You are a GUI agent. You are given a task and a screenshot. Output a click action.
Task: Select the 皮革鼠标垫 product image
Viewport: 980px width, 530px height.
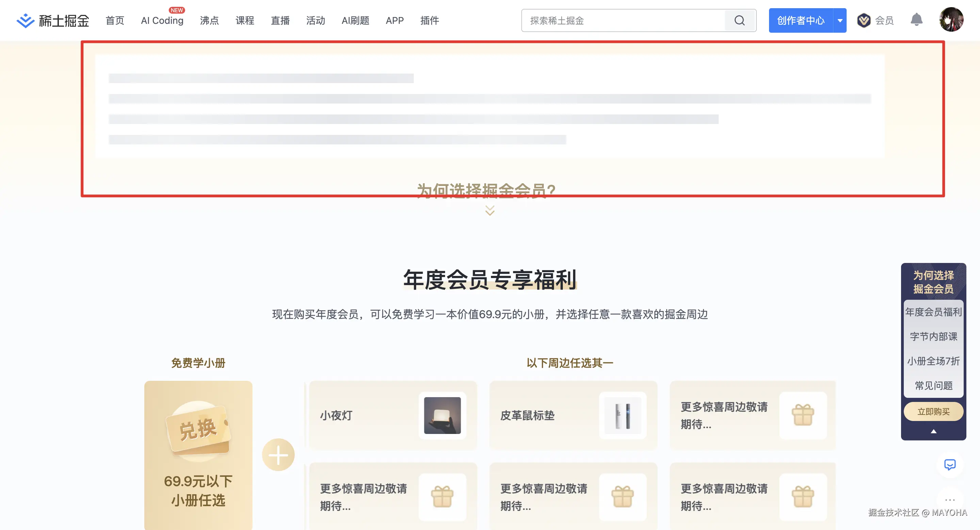tap(622, 416)
